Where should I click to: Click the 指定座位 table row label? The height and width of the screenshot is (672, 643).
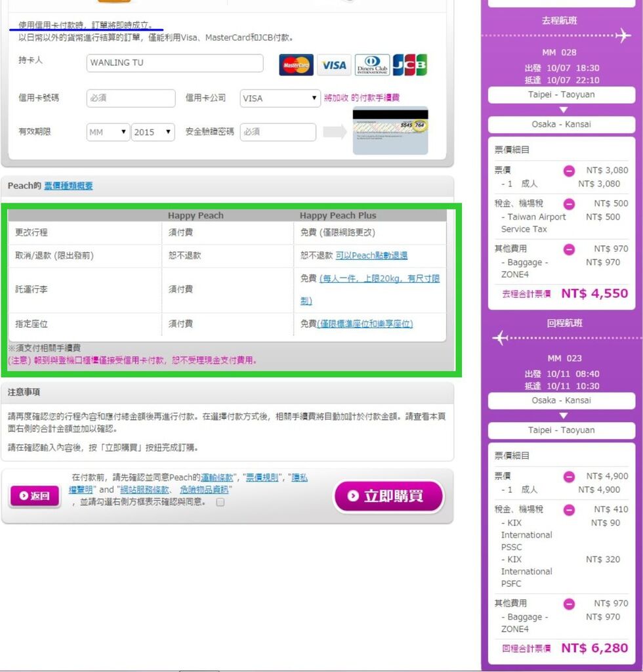tap(31, 324)
